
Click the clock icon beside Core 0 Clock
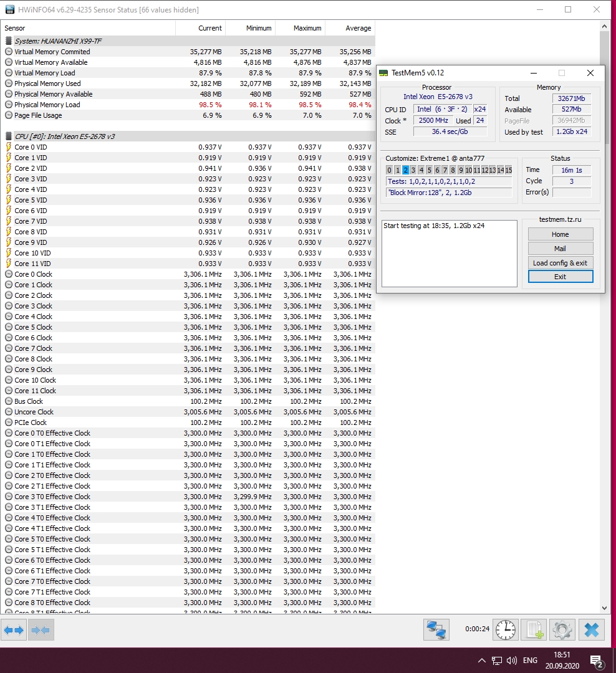[9, 274]
